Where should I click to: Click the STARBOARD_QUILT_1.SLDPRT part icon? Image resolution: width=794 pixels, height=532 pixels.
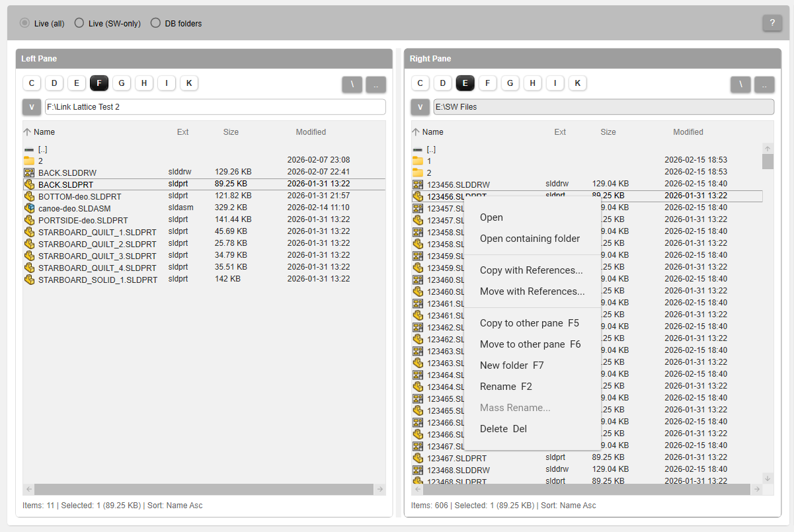point(29,232)
